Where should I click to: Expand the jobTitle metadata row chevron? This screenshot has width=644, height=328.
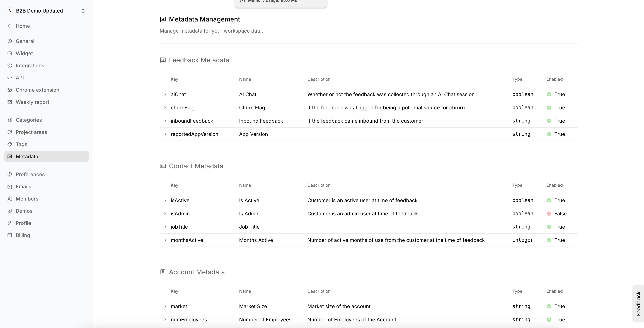point(165,227)
